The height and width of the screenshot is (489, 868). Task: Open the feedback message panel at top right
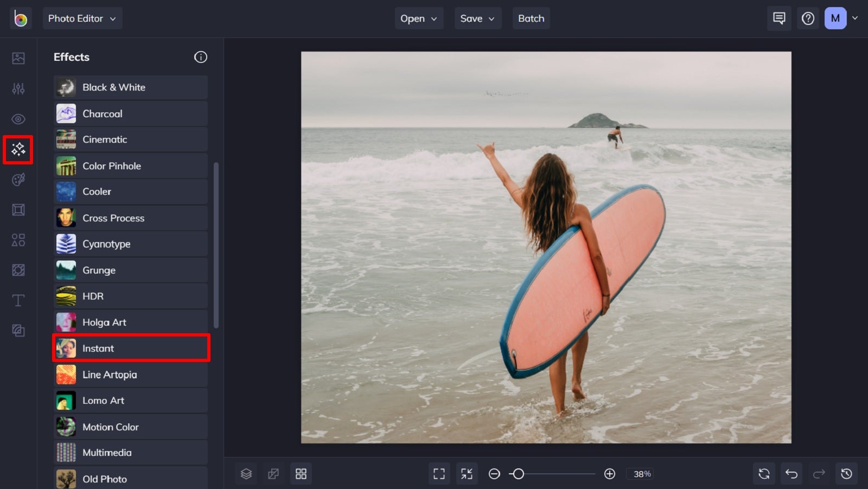(x=779, y=18)
